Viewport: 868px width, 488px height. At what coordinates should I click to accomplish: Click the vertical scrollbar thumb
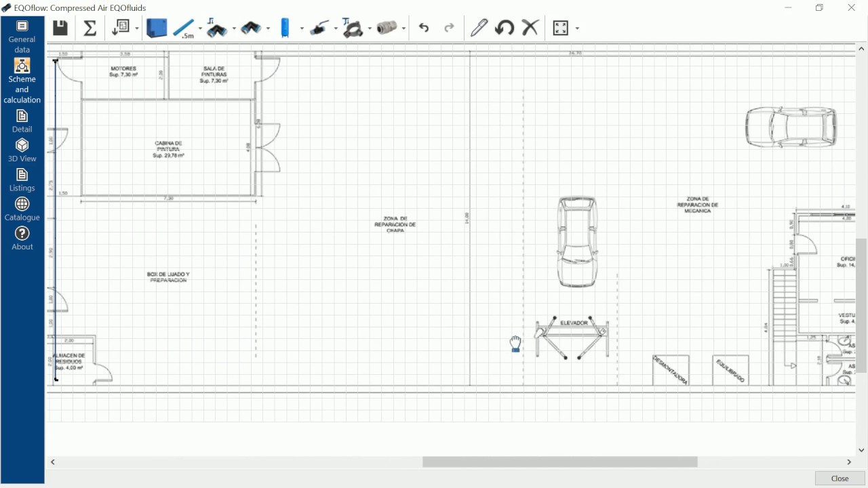pos(861,305)
